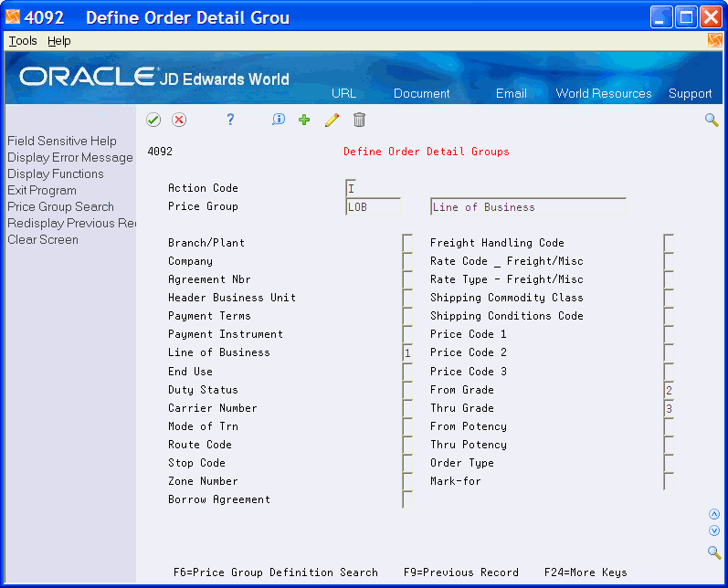Click the Agreement Nbr sequence field
Screen dimensions: 728x588
407,279
